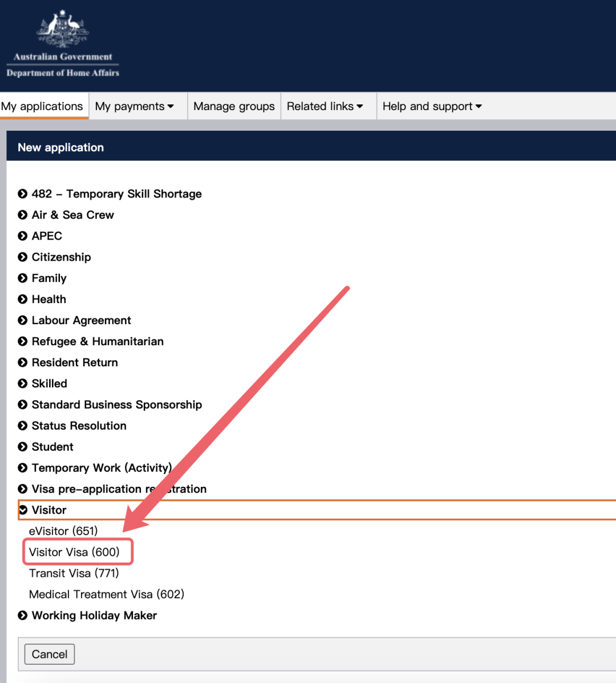The width and height of the screenshot is (616, 683).
Task: Open the Citizenship category label
Action: 62,257
